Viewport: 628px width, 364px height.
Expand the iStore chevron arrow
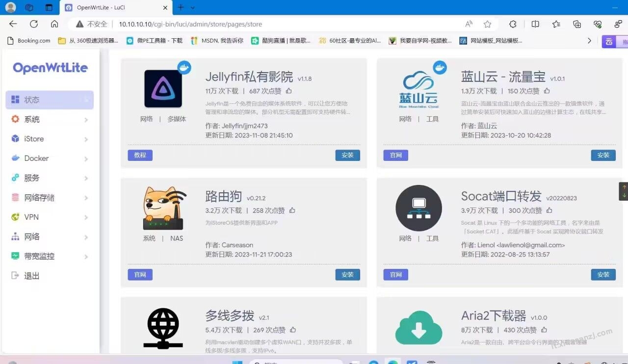pos(86,139)
